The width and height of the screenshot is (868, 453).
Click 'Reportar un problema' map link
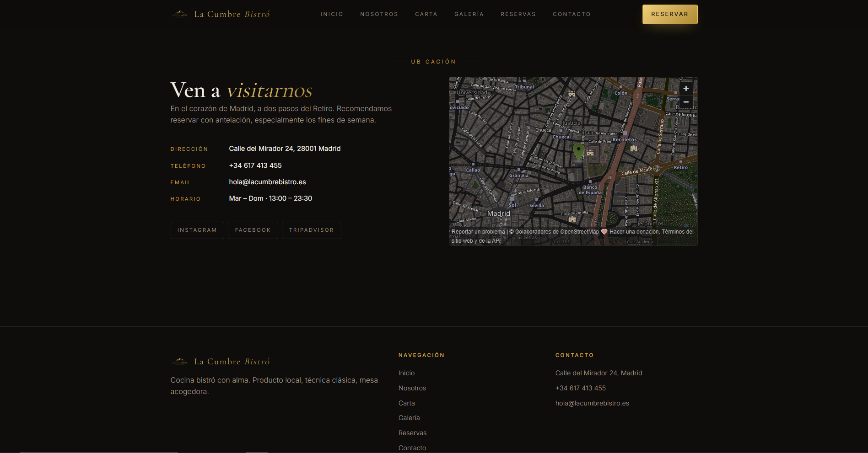point(478,232)
